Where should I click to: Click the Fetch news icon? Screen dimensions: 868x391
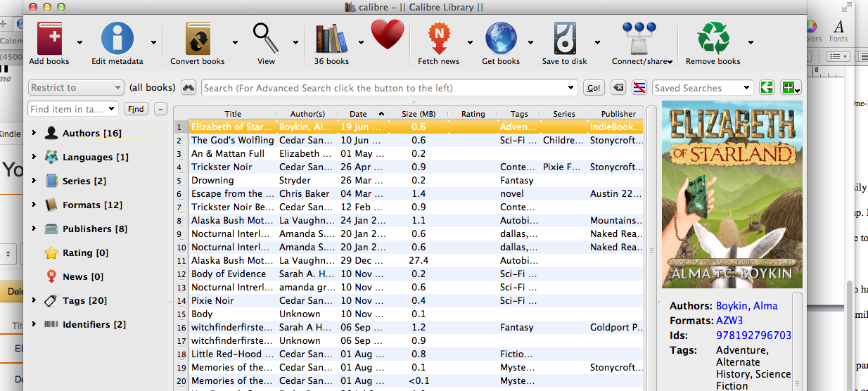coord(438,38)
